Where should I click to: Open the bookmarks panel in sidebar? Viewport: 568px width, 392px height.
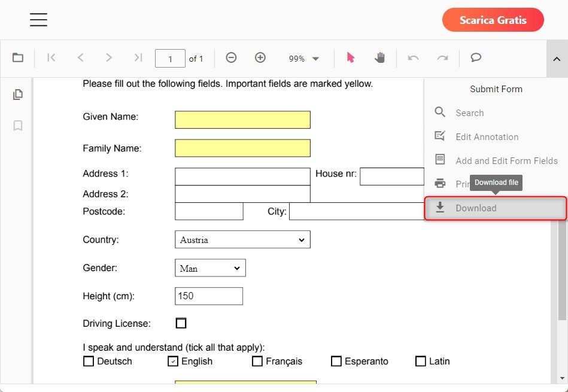(x=18, y=126)
